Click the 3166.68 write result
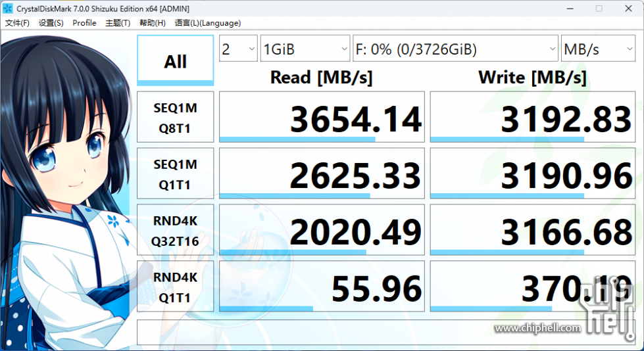Image resolution: width=644 pixels, height=351 pixels. [x=533, y=230]
